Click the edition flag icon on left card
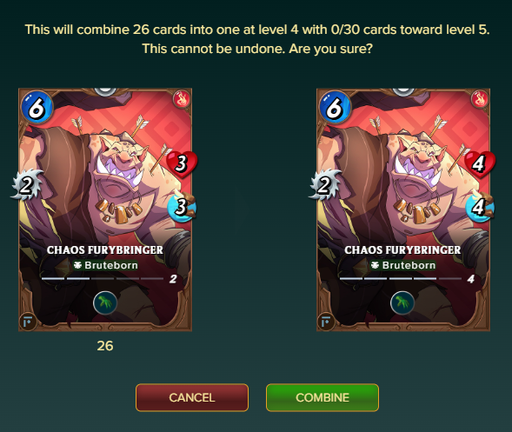 coord(28,322)
